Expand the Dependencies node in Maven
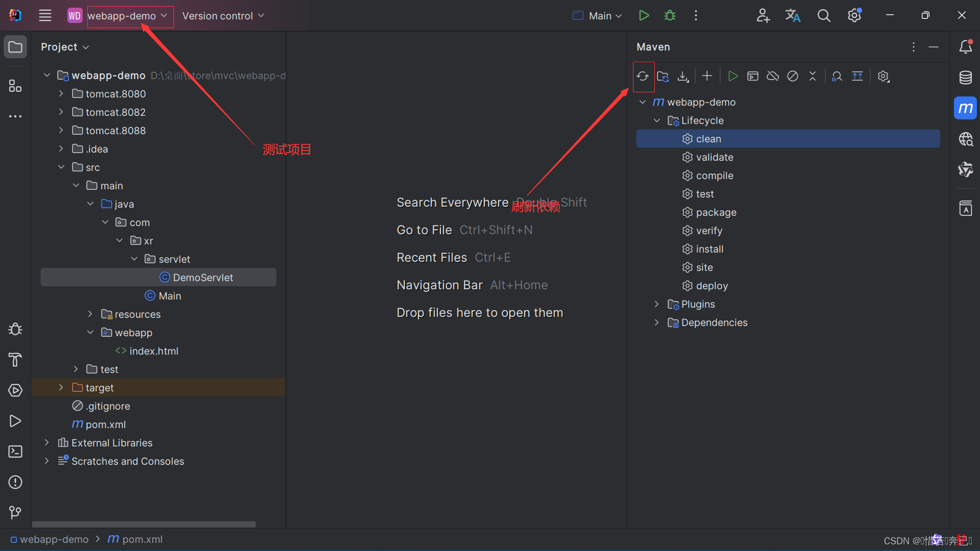The height and width of the screenshot is (551, 980). [657, 322]
